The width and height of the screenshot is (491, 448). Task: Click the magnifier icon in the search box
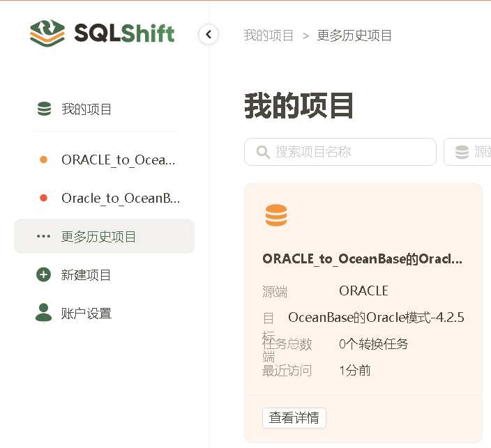click(263, 152)
